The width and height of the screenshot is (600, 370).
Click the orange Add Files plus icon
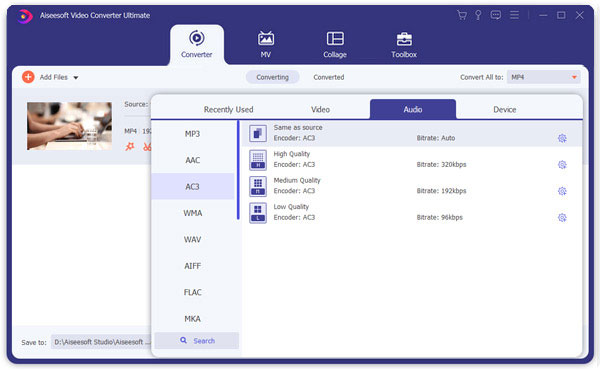tap(28, 77)
